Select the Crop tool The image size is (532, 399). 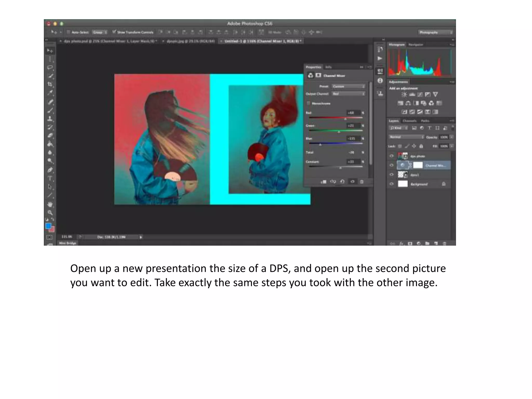click(x=50, y=84)
